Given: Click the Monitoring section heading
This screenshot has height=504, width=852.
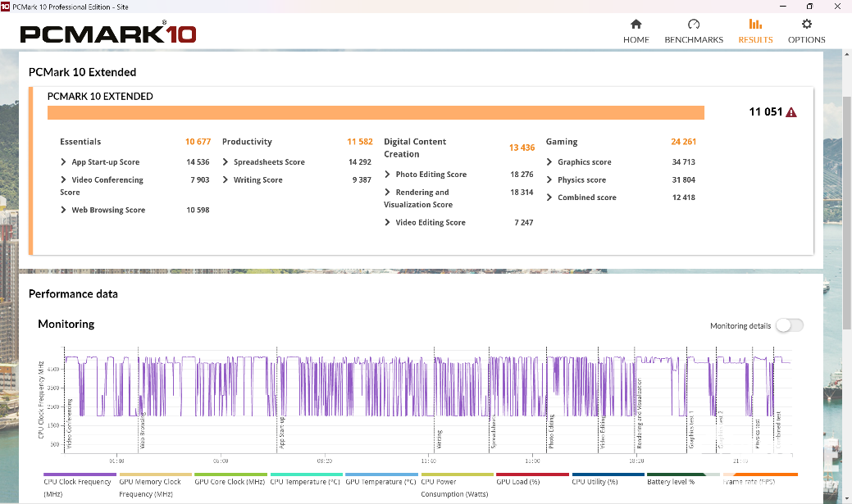Looking at the screenshot, I should tap(66, 325).
